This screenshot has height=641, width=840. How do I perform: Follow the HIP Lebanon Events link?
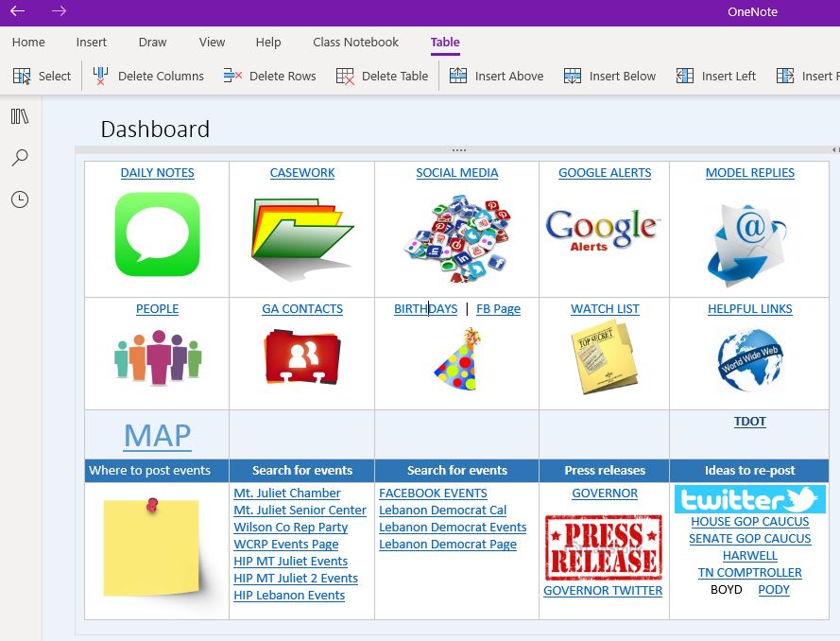click(x=289, y=596)
